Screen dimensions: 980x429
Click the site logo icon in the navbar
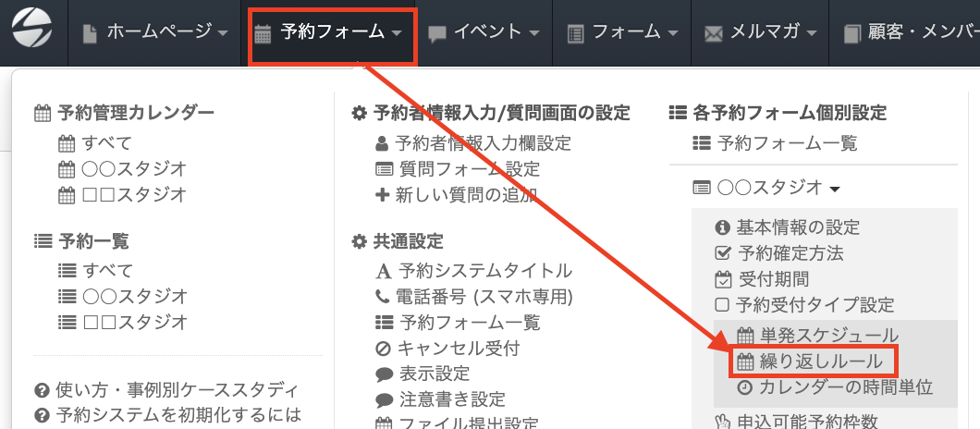(x=32, y=32)
